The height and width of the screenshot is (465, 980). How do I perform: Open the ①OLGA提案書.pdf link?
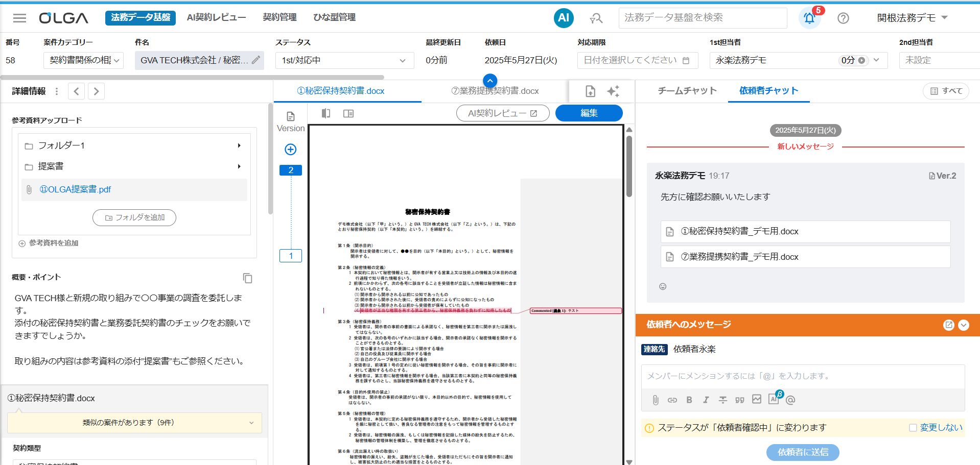click(x=75, y=189)
